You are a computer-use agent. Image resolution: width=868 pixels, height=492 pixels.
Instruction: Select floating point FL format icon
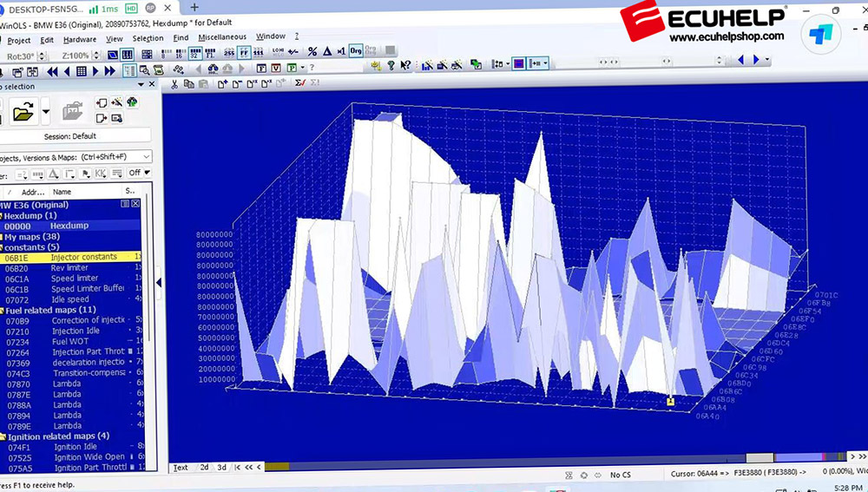click(x=210, y=54)
